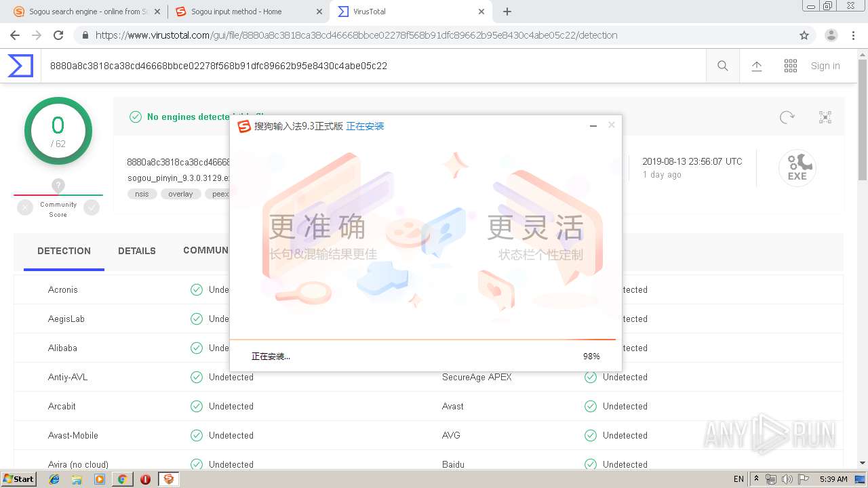Bookmark page with the star icon
Screen dimensions: 868x488
pos(804,35)
